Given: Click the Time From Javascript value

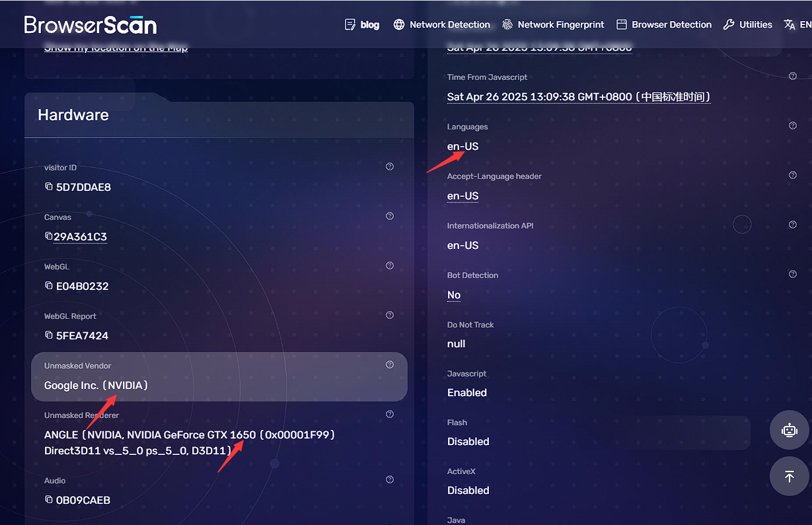Looking at the screenshot, I should (579, 97).
